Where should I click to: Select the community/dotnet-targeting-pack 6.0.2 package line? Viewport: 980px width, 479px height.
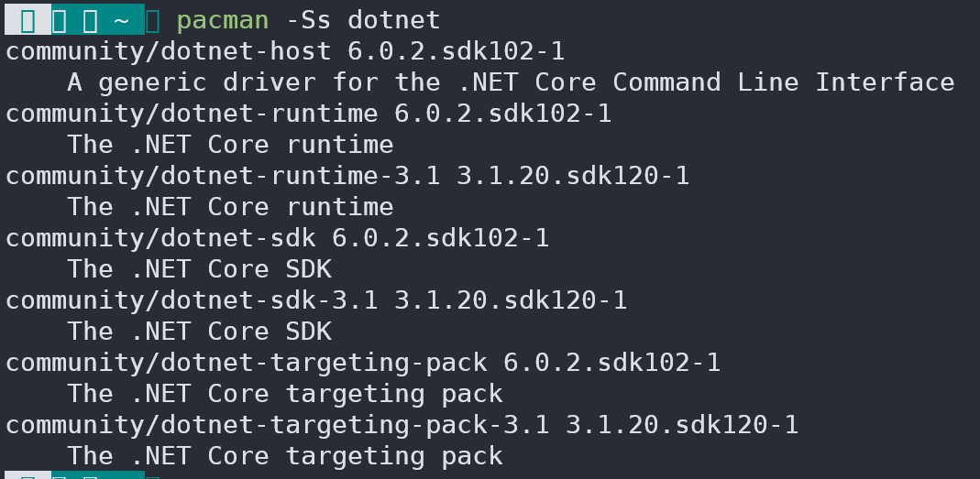click(363, 364)
